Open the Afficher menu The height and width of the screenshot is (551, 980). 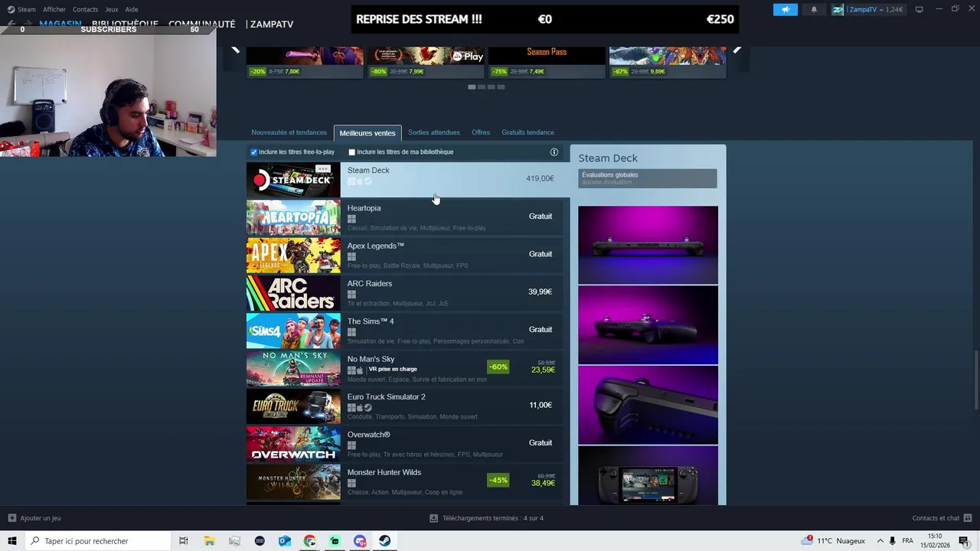tap(54, 9)
